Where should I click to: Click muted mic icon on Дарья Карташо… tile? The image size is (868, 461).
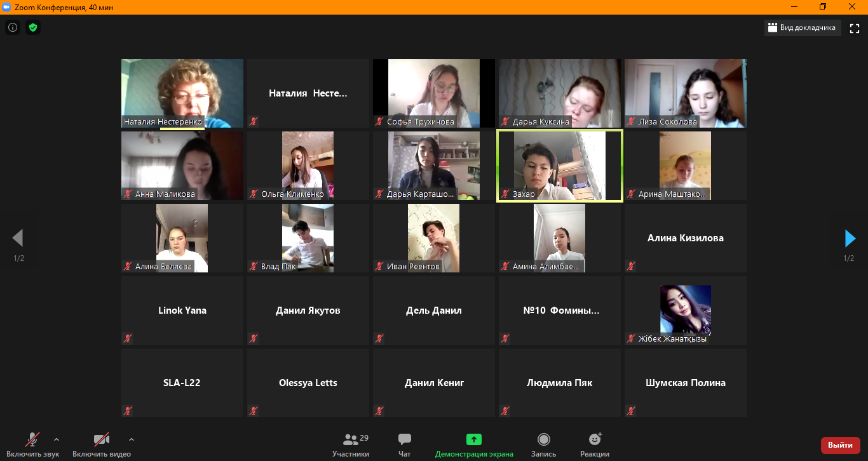point(380,194)
